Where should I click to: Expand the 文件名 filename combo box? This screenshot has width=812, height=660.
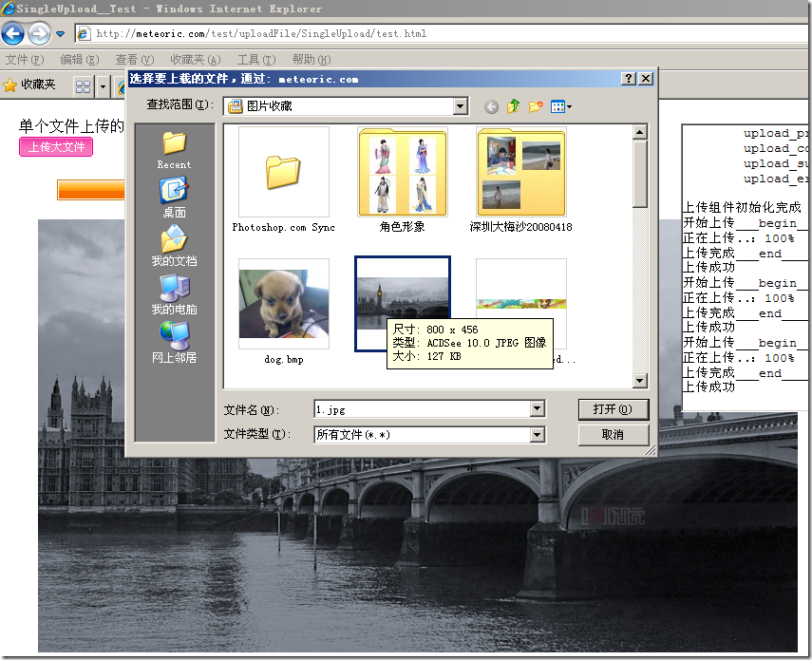point(539,408)
